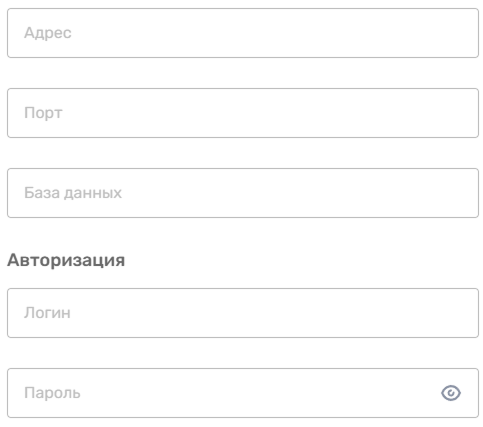483x427 pixels.
Task: Click the Порт placeholder text
Action: pos(43,113)
